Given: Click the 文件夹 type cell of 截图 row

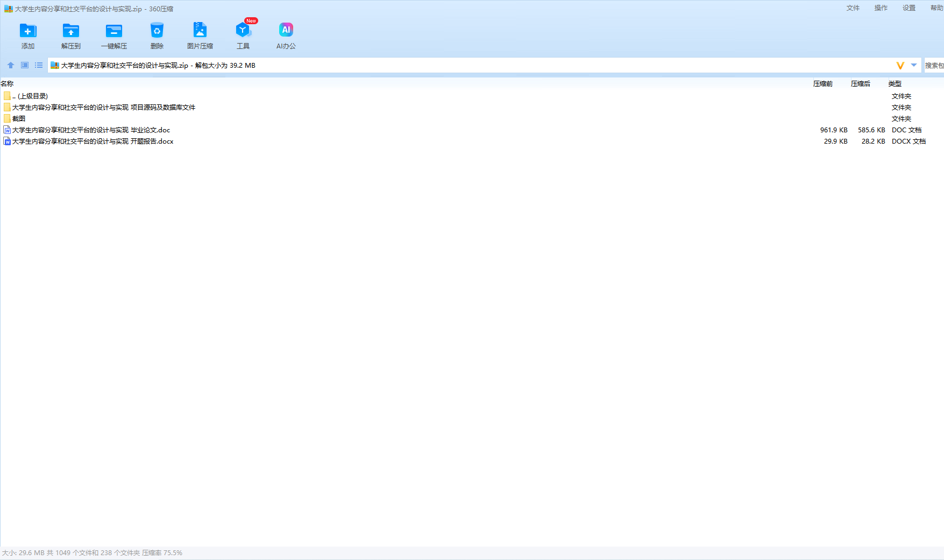Looking at the screenshot, I should point(902,119).
